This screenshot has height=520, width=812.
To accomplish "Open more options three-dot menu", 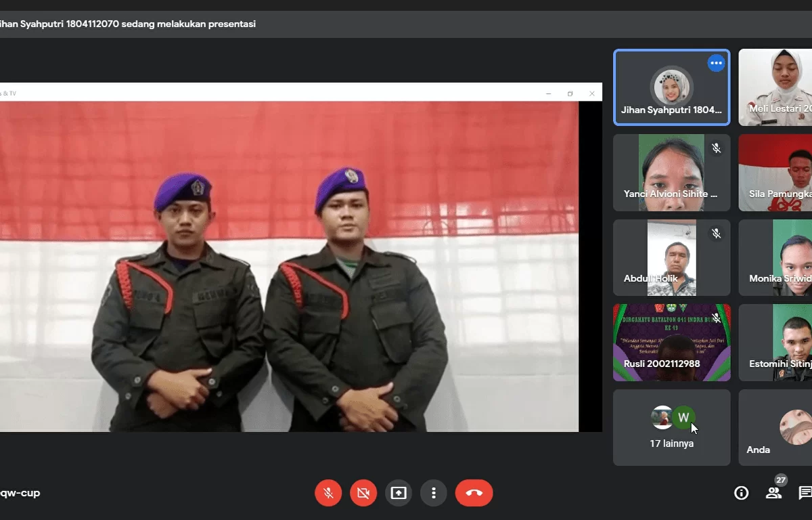I will 434,493.
